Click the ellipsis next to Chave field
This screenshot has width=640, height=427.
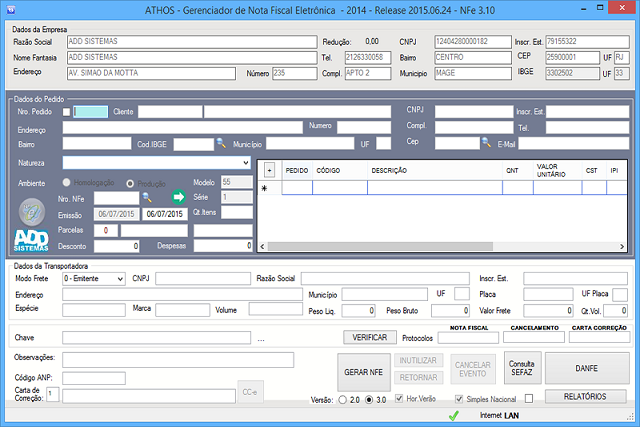[261, 339]
